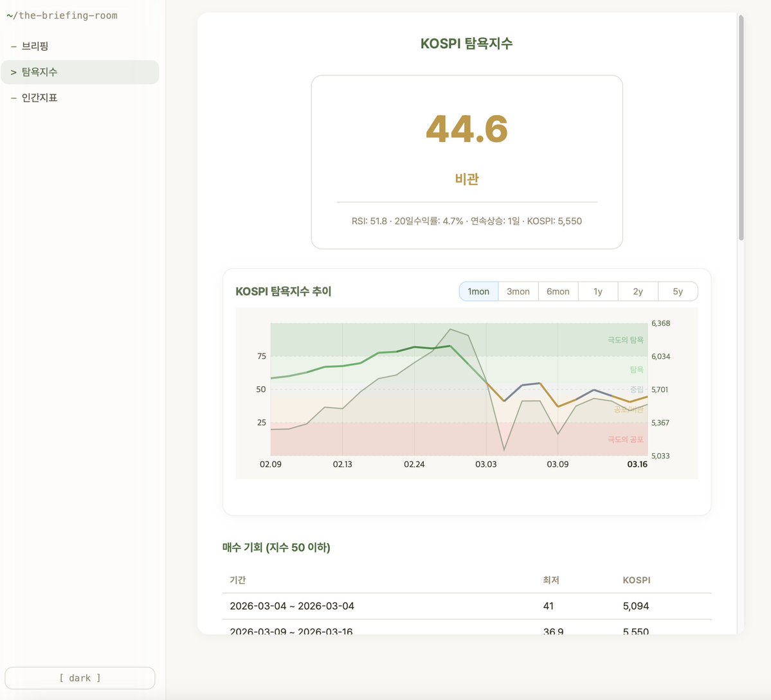Click the KOSPI 탐욕지수 추이 chart title
Viewport: 771px width, 700px height.
(x=283, y=291)
